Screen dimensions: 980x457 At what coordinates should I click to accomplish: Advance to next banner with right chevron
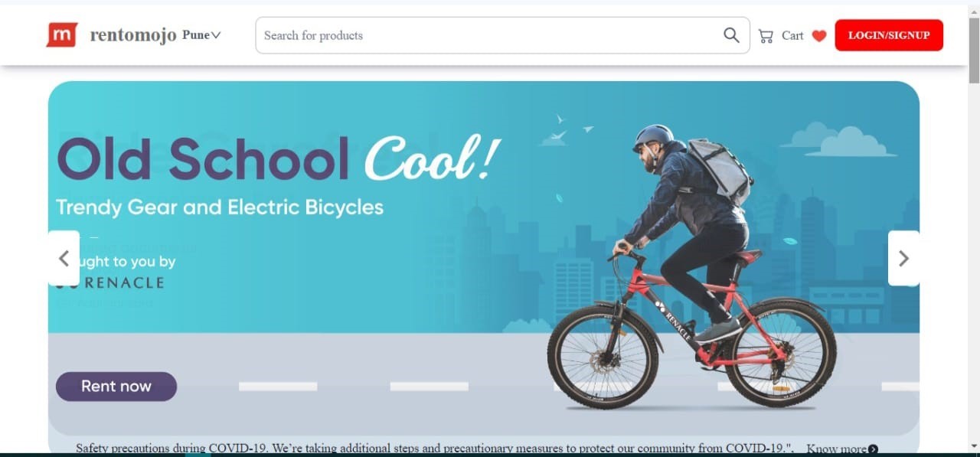903,258
